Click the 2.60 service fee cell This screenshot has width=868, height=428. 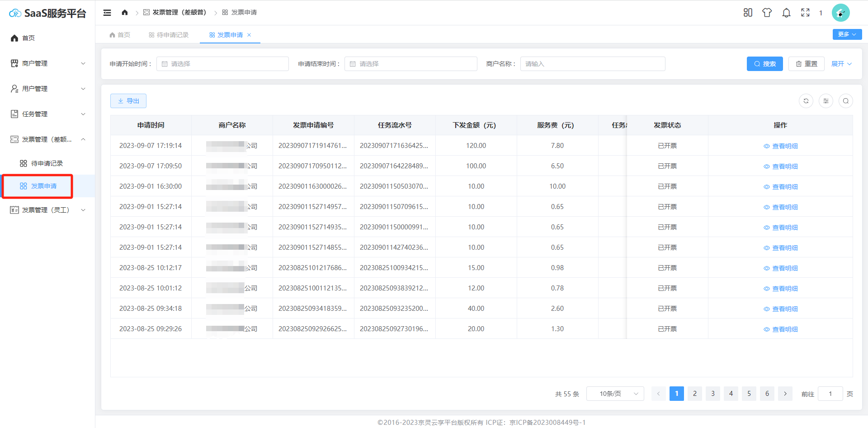tap(557, 309)
